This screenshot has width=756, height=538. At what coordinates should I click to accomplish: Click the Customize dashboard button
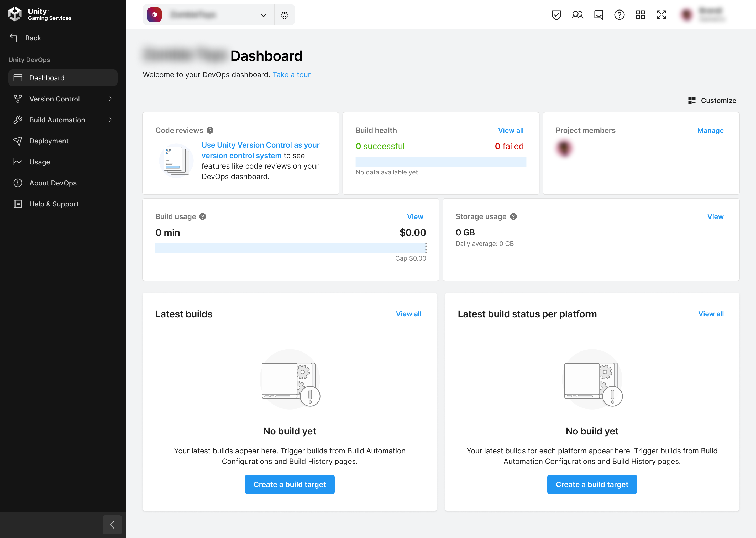pyautogui.click(x=712, y=100)
